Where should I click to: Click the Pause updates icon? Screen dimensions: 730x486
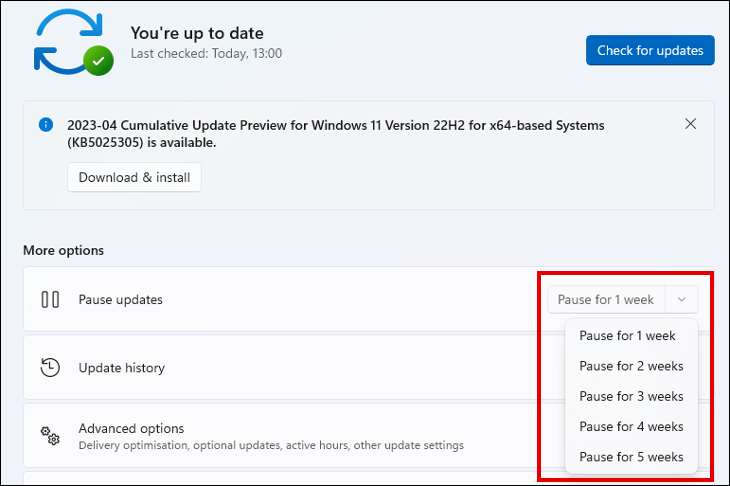tap(50, 299)
